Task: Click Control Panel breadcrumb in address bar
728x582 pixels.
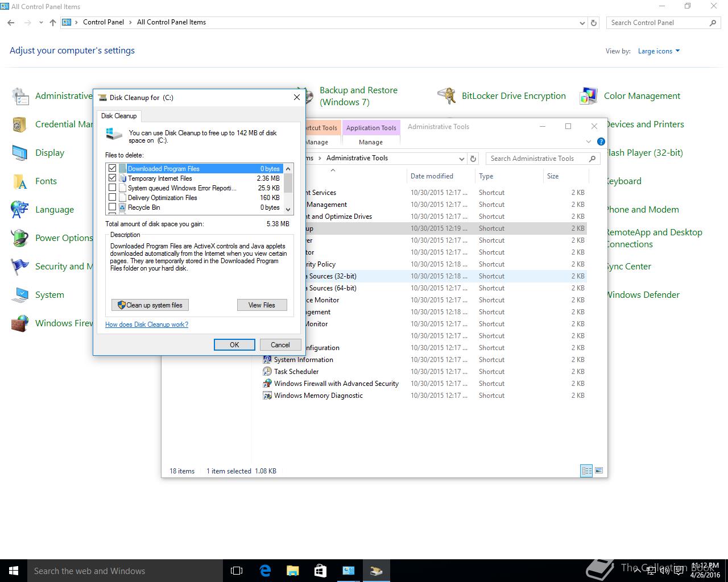Action: click(x=103, y=22)
